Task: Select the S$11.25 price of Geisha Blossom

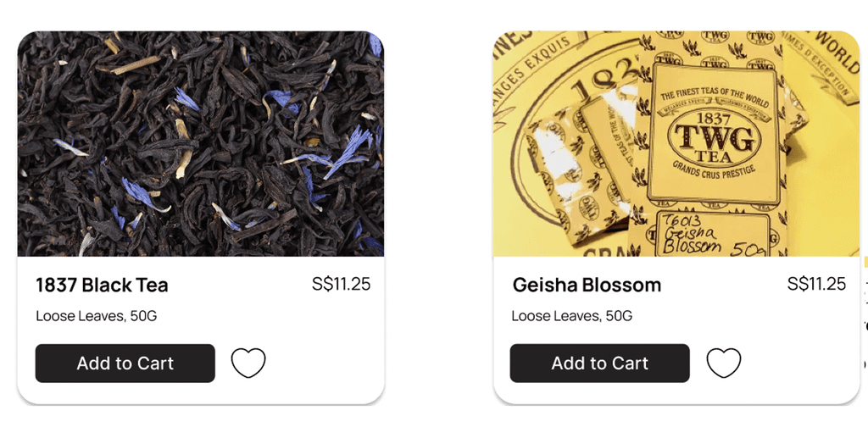Action: [816, 285]
